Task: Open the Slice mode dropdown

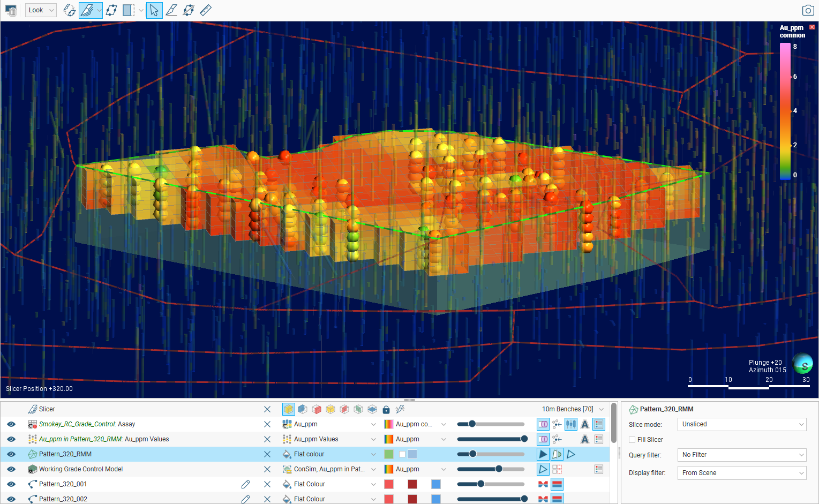Action: point(742,424)
